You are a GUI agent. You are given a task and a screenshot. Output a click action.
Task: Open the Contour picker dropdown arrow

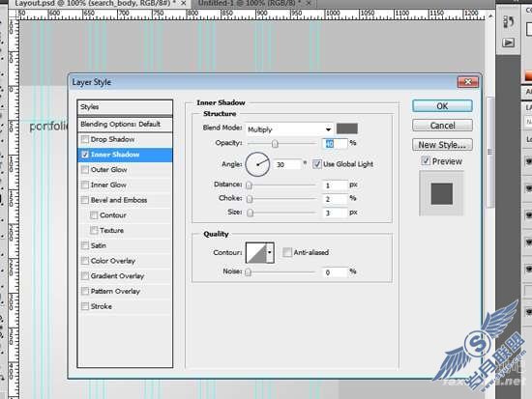[270, 252]
